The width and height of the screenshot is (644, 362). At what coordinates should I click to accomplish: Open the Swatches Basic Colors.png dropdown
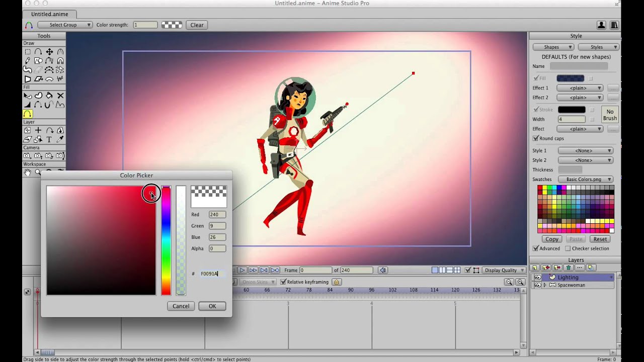pyautogui.click(x=586, y=179)
